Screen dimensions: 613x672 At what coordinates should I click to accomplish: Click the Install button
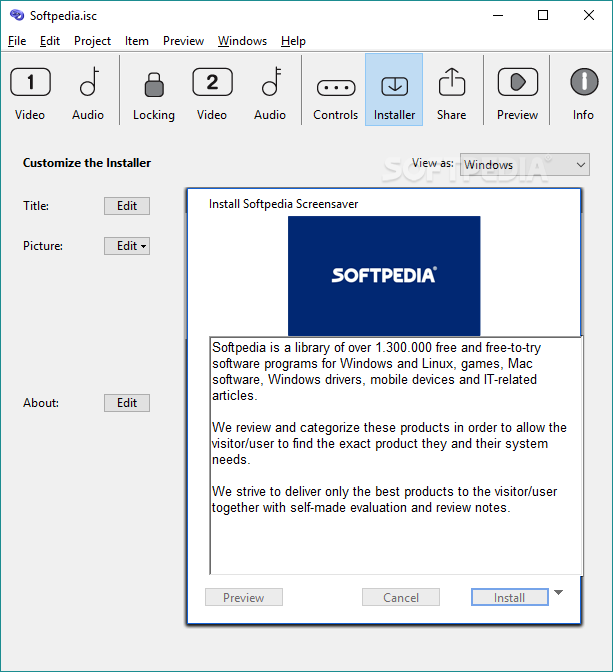(x=510, y=597)
